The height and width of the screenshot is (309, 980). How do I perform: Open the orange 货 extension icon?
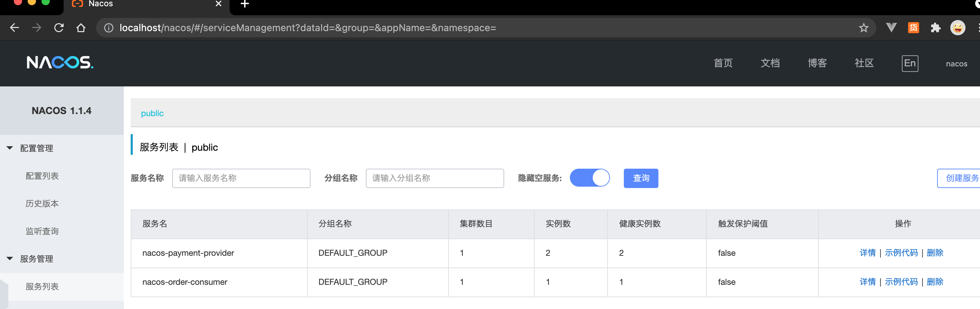point(913,28)
